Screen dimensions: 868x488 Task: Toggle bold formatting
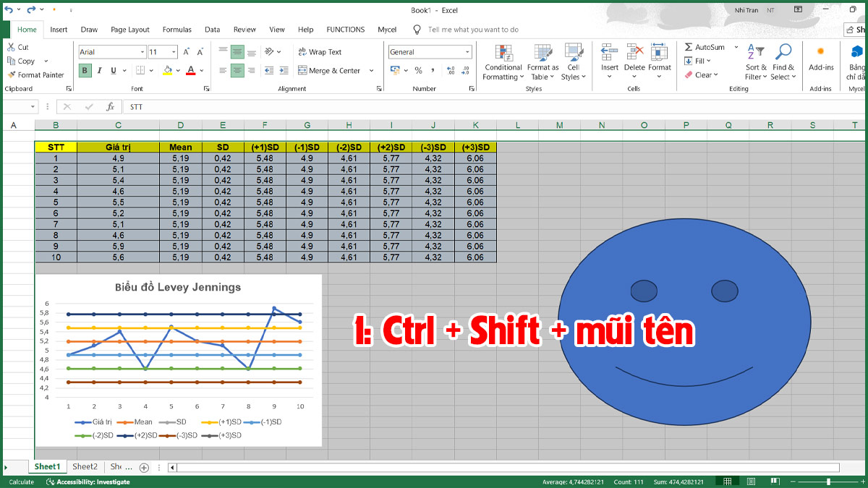pos(85,71)
